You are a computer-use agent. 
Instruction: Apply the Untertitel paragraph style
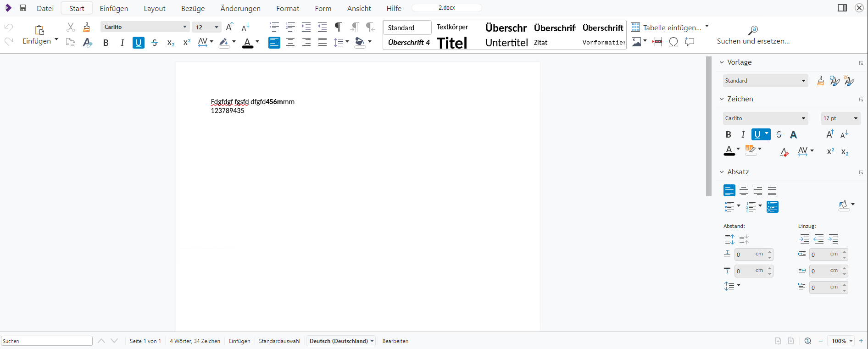click(506, 43)
